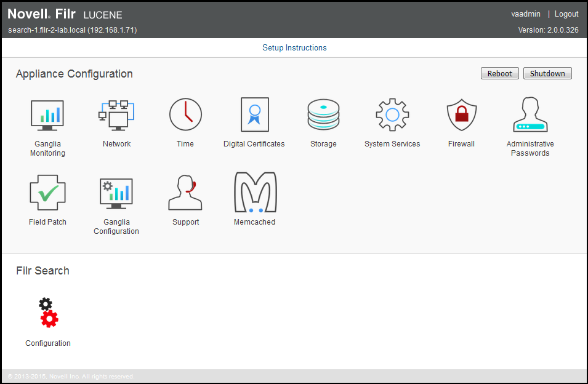Click the Firewall shield icon
This screenshot has width=588, height=384.
(461, 114)
